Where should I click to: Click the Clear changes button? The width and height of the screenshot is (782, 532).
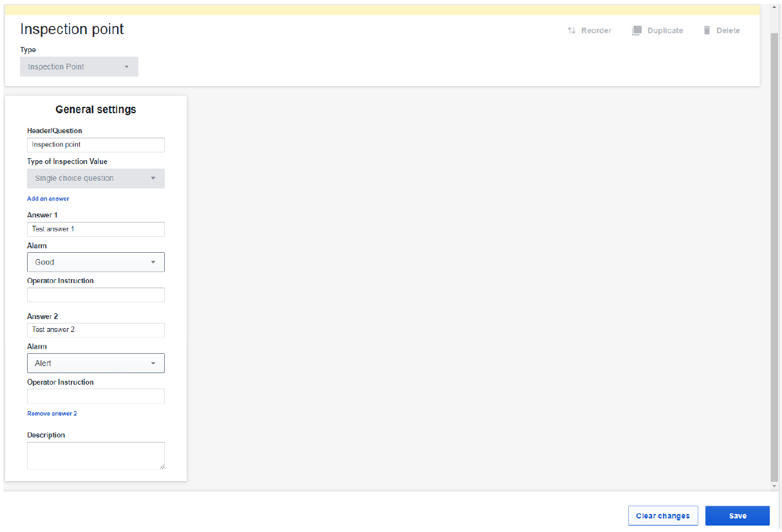coord(663,516)
